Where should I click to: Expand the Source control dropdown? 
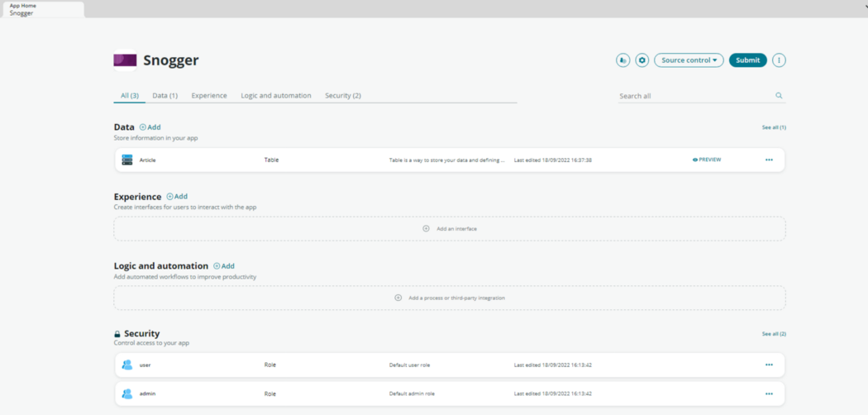(689, 60)
